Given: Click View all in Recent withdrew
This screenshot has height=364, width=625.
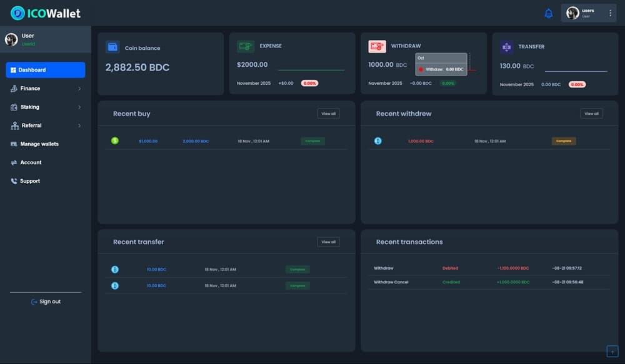Looking at the screenshot, I should coord(591,114).
